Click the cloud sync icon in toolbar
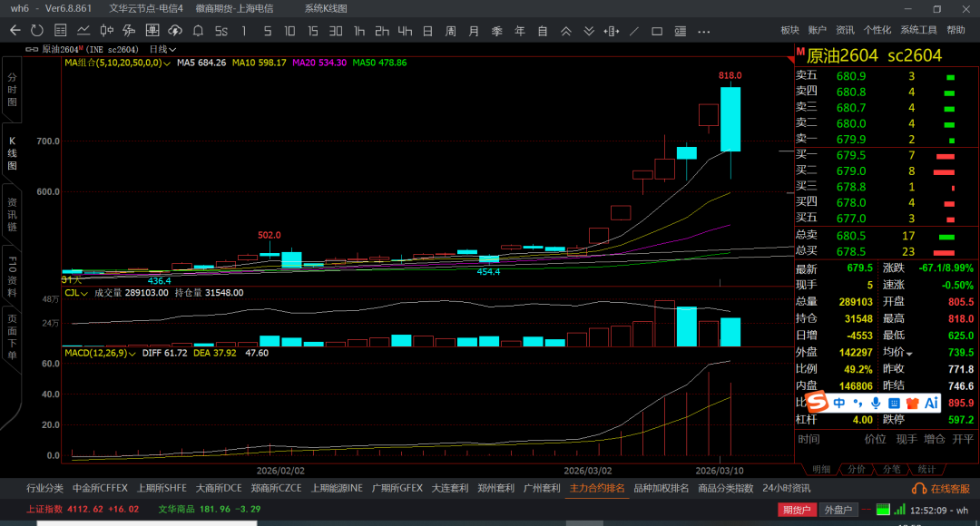This screenshot has height=526, width=980. (x=175, y=31)
